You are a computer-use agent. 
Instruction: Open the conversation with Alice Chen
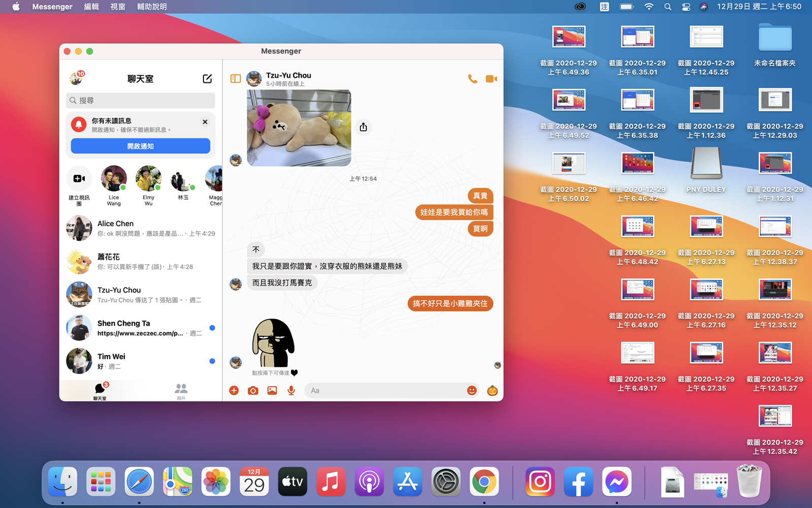coord(140,228)
